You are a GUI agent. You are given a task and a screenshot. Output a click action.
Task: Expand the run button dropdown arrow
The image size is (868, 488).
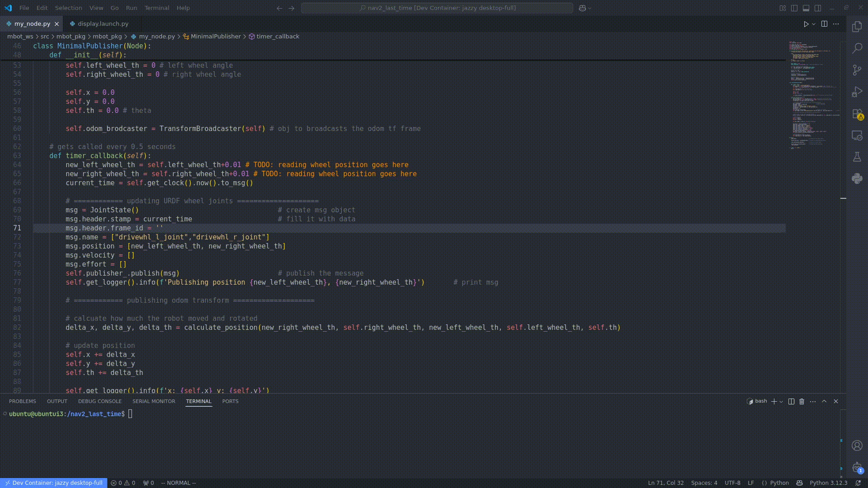(x=814, y=24)
